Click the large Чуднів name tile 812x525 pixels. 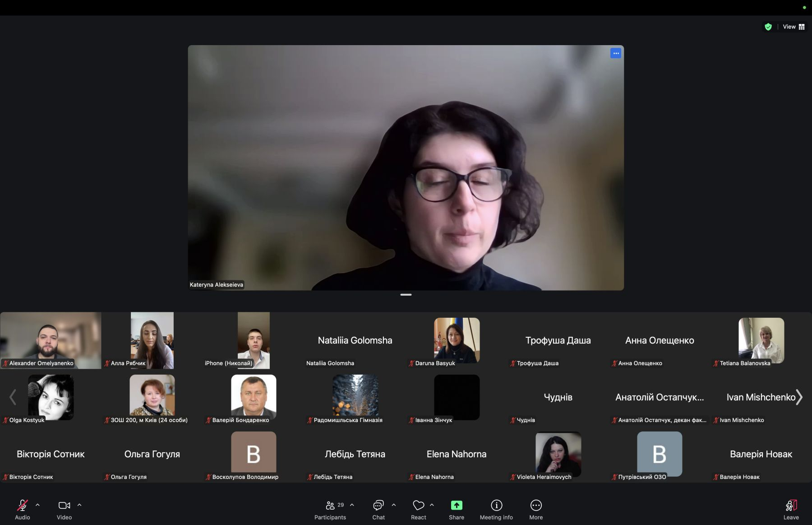tap(558, 397)
